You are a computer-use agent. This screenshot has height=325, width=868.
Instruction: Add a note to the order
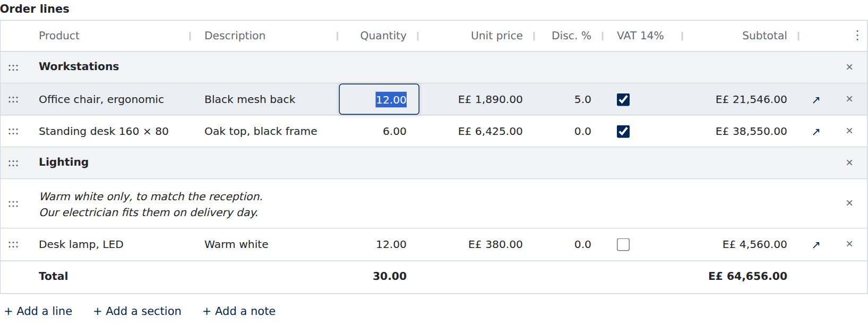click(x=239, y=311)
